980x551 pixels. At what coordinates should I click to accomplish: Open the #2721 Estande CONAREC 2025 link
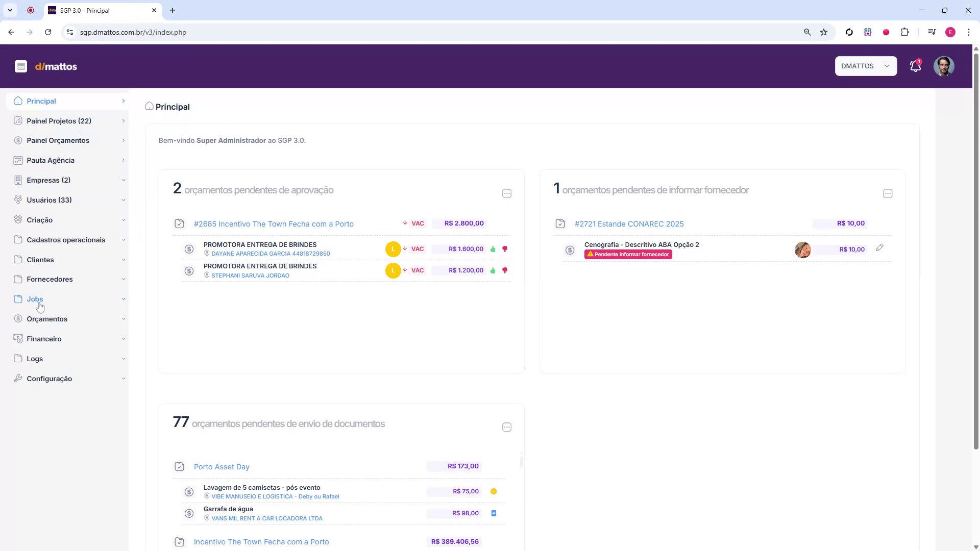point(629,223)
